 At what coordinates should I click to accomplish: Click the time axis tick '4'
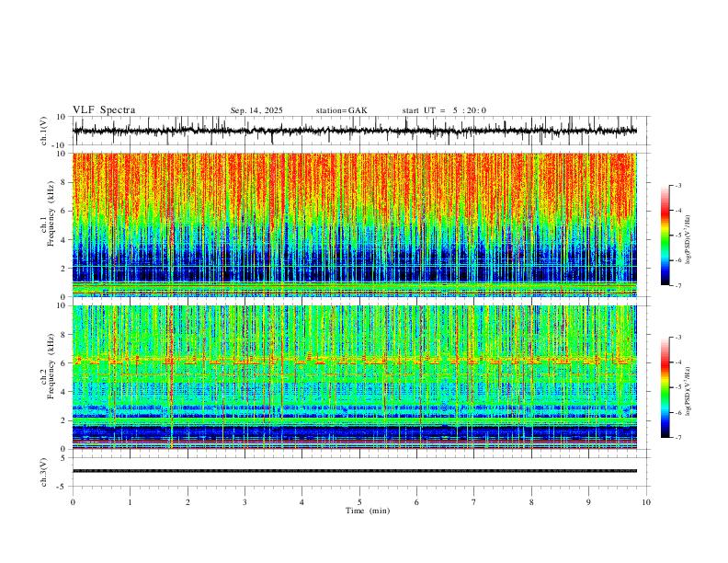tap(301, 502)
